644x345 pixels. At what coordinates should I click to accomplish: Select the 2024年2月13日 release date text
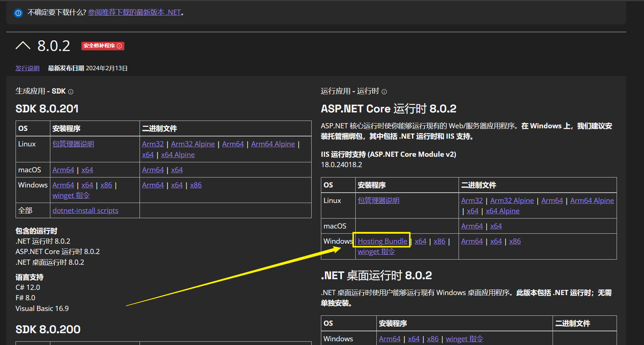pos(107,68)
